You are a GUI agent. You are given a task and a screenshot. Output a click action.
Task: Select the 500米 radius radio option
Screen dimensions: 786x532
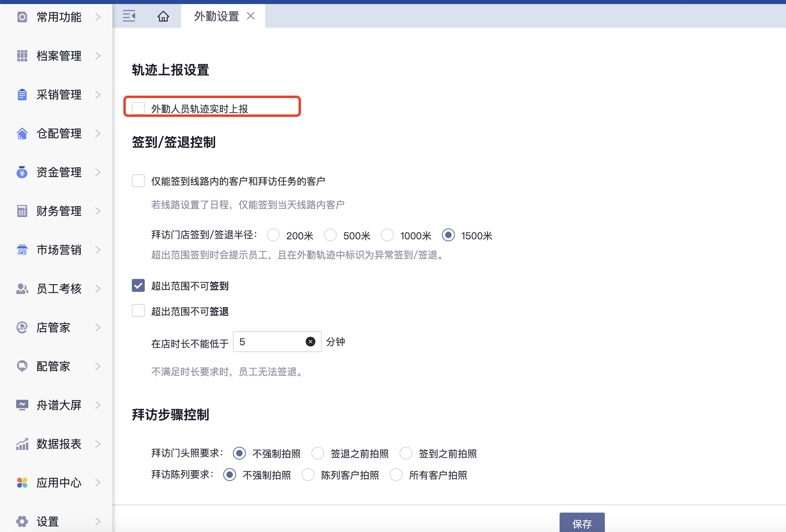(330, 235)
